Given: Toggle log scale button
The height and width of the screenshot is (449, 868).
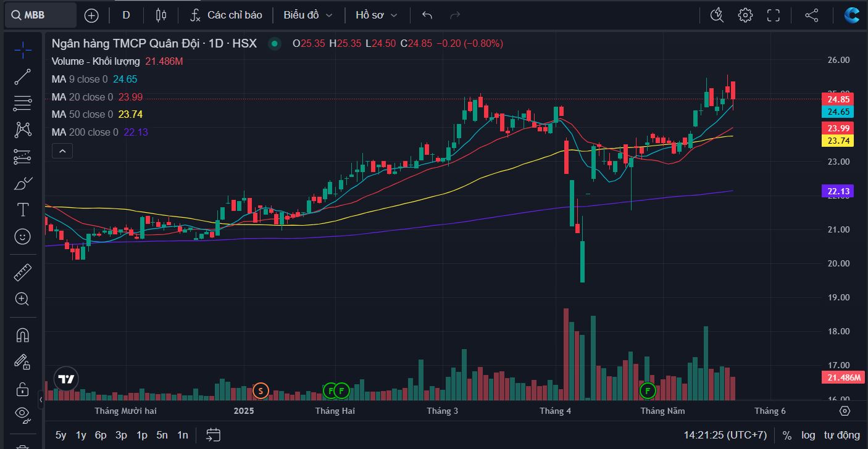Looking at the screenshot, I should pyautogui.click(x=808, y=435).
